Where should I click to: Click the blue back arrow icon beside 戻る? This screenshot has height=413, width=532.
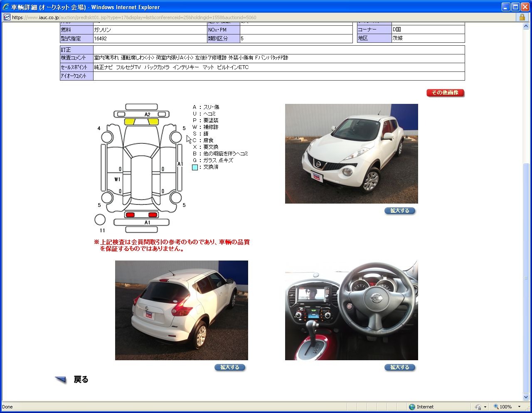coord(61,379)
